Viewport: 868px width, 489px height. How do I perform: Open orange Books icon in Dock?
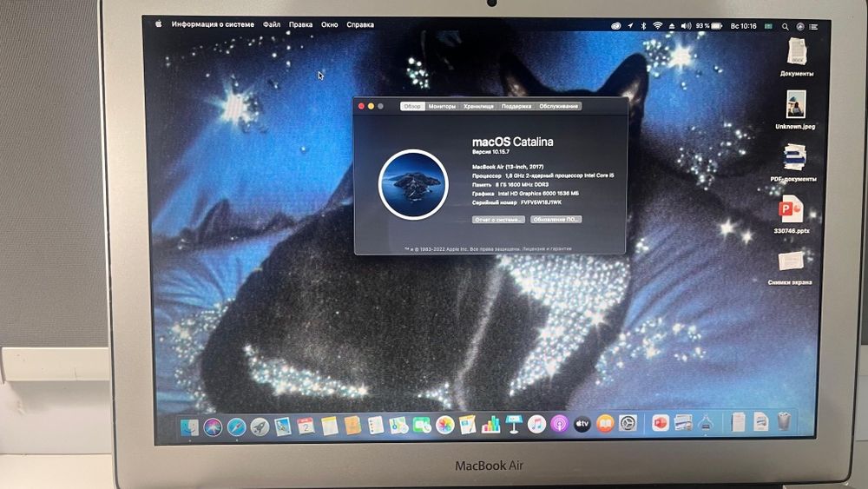(x=605, y=424)
